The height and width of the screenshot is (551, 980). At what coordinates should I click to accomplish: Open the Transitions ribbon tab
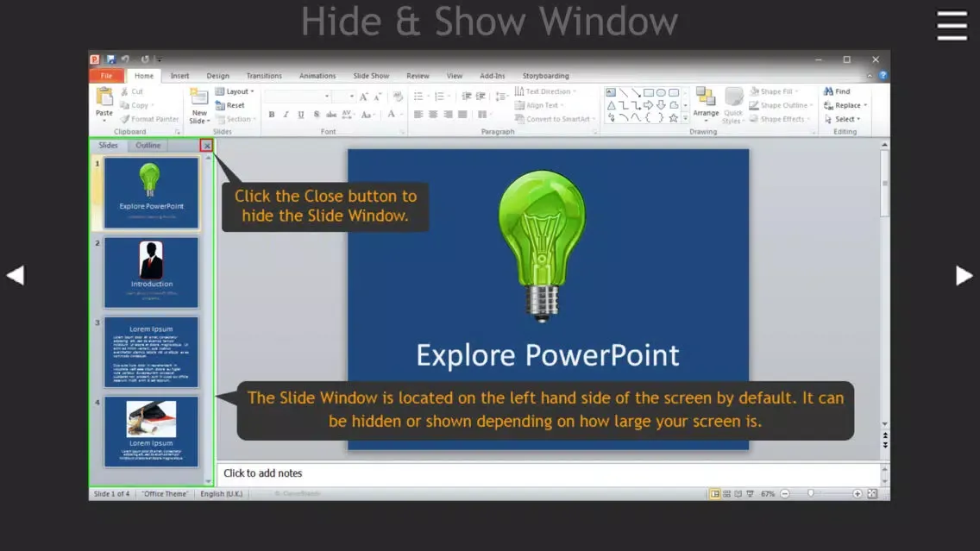pyautogui.click(x=264, y=76)
